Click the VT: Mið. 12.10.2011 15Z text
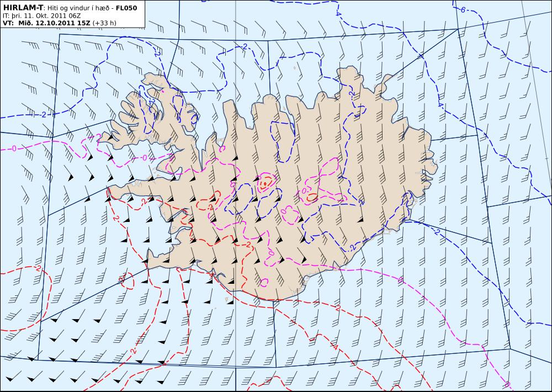Screen dimensions: 552x392 click(x=46, y=23)
